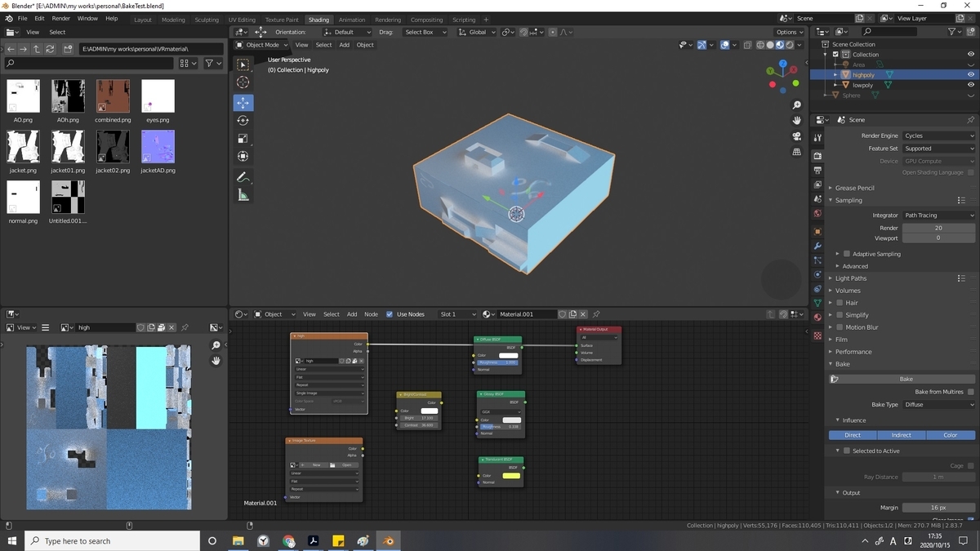Select the Annotate tool
The height and width of the screenshot is (551, 980).
[x=243, y=177]
